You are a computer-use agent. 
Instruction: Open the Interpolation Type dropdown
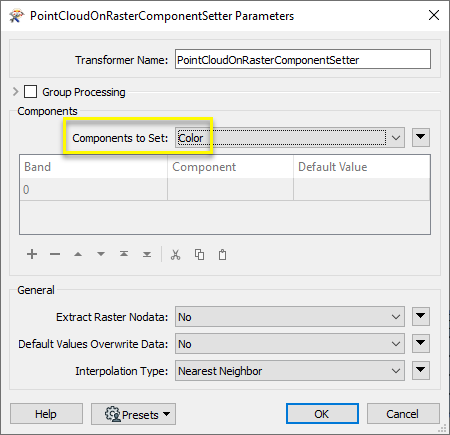[x=290, y=371]
